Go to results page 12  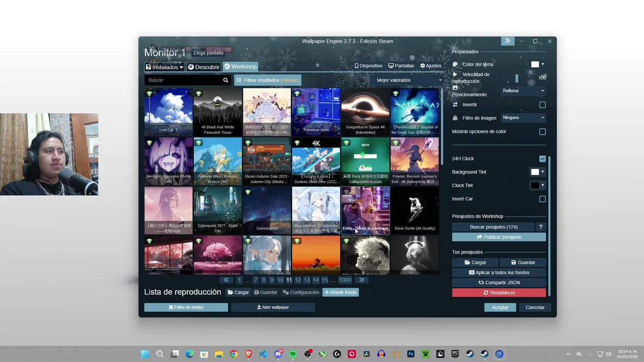(298, 280)
